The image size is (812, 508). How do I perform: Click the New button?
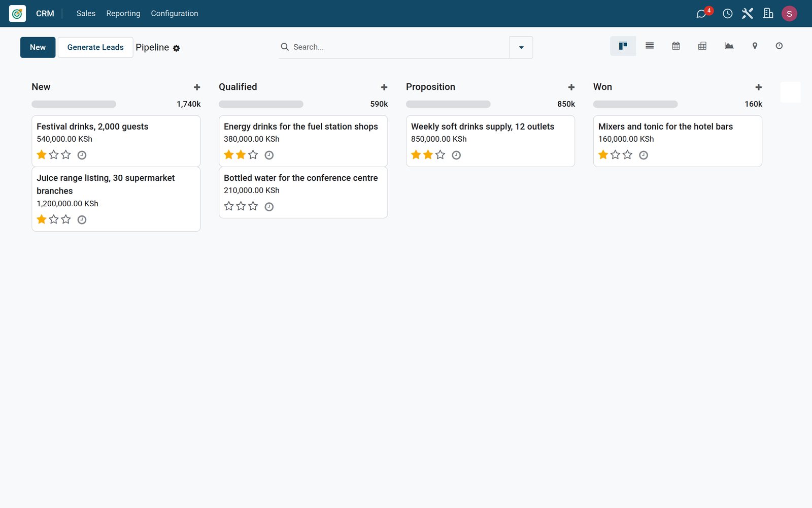(38, 47)
